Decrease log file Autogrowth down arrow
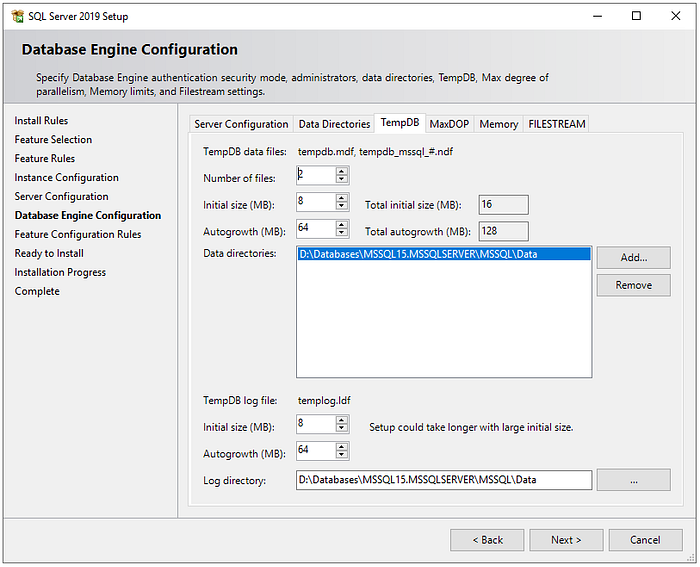Image resolution: width=700 pixels, height=567 pixels. tap(342, 455)
